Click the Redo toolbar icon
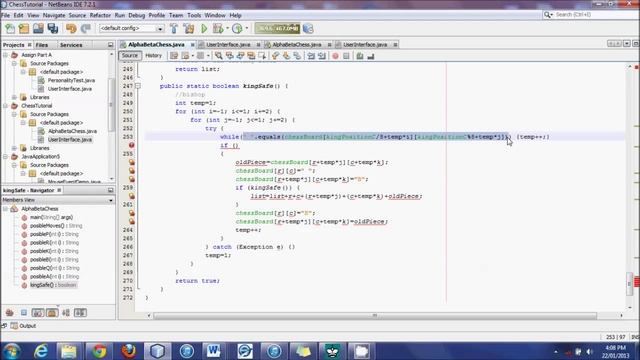 (86, 28)
